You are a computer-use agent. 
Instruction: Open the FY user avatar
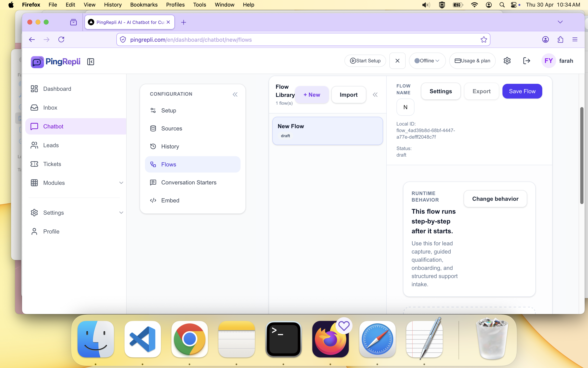point(549,61)
